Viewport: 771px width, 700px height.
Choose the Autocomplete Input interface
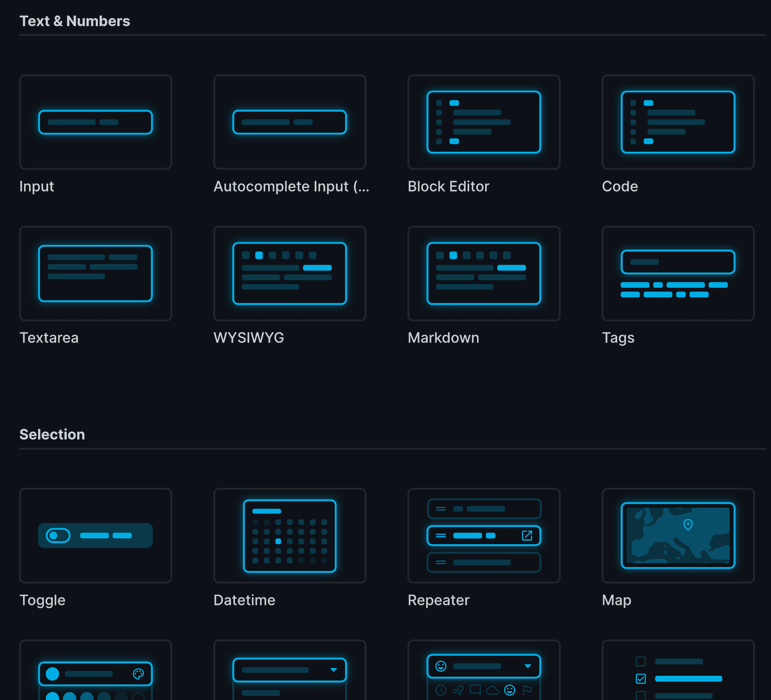[290, 122]
